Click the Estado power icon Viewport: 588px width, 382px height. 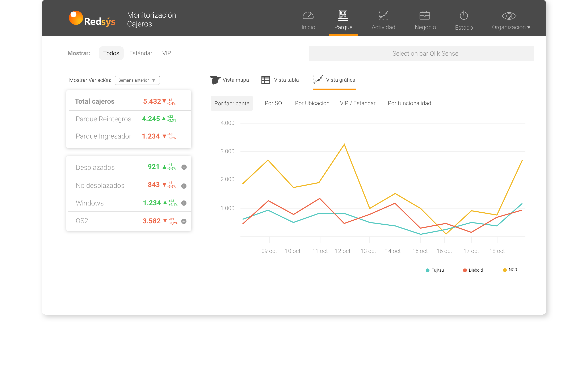tap(463, 16)
